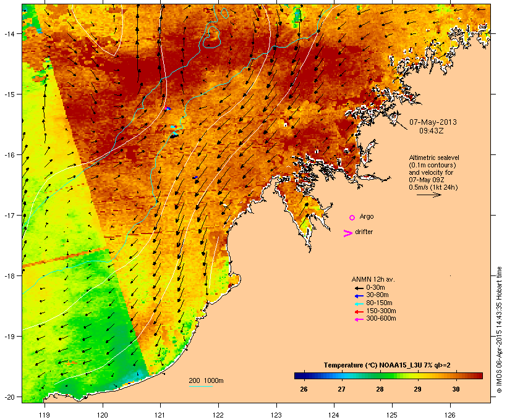Click the colorbar tick label 29
Screen dimensions: 507x420
(x=417, y=389)
